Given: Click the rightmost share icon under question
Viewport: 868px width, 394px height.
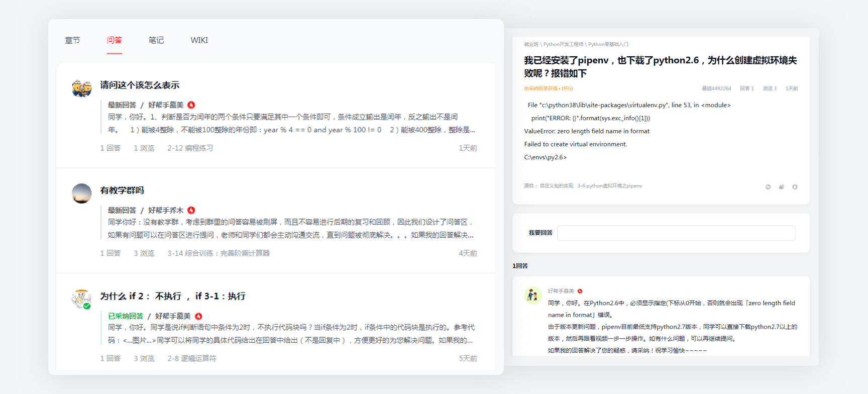Looking at the screenshot, I should tap(795, 187).
